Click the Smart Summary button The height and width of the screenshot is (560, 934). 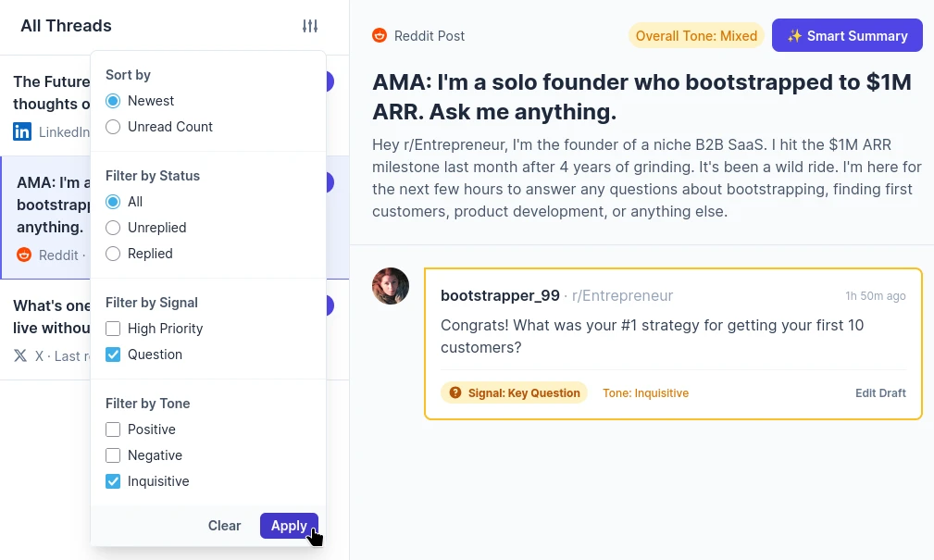click(847, 35)
